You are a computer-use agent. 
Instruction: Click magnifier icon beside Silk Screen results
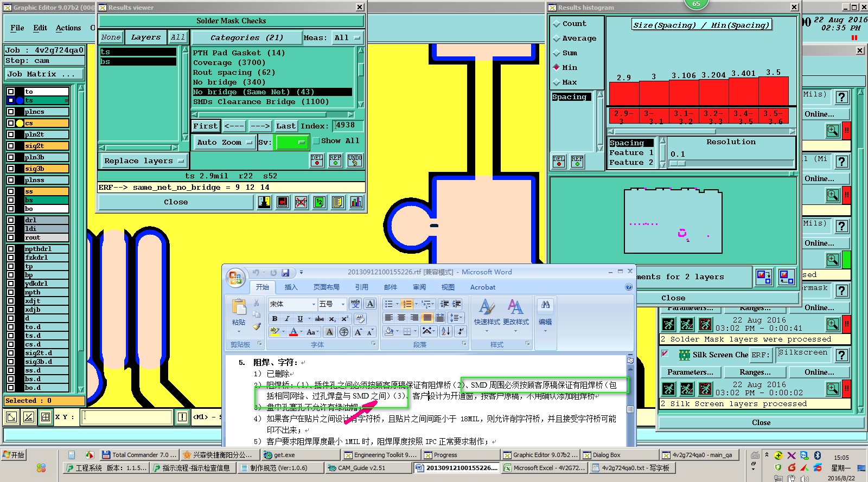coord(832,388)
